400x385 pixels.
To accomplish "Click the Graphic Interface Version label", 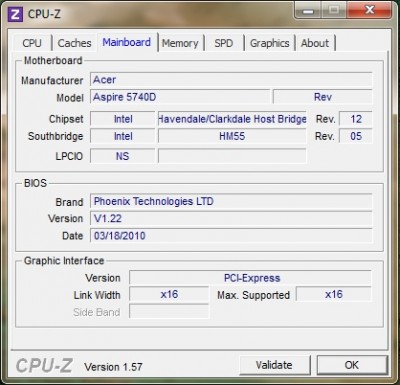I will pyautogui.click(x=103, y=278).
